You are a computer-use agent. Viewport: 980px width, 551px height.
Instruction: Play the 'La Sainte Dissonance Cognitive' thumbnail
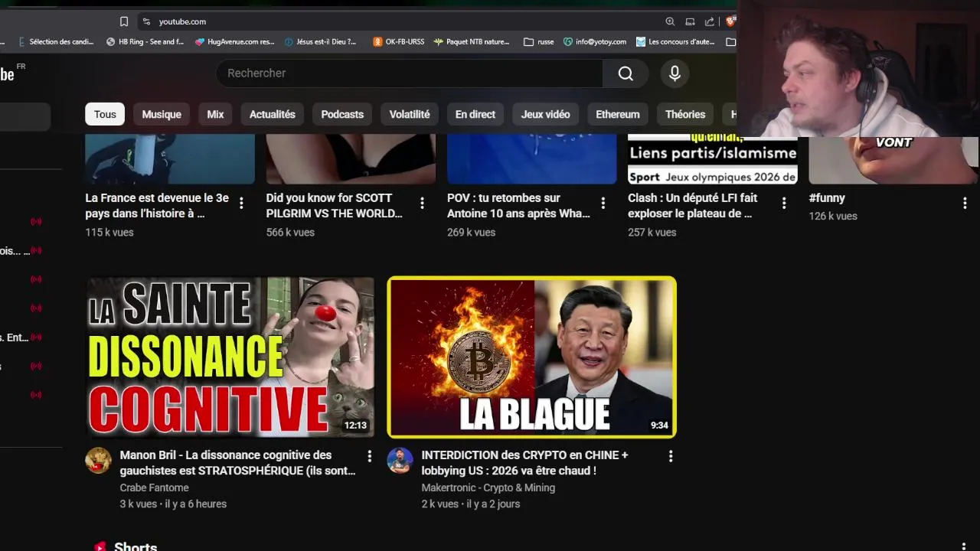[x=230, y=357]
